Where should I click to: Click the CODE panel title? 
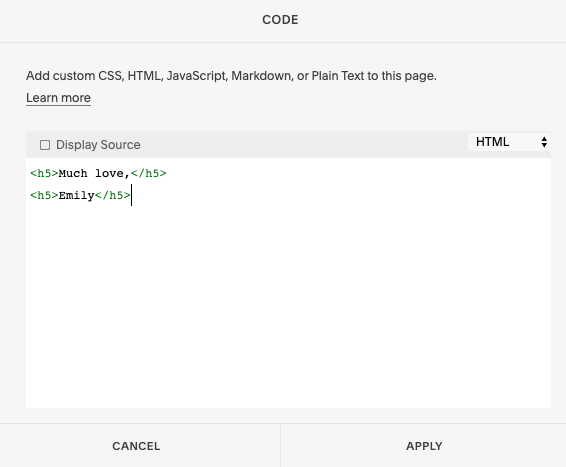point(280,20)
